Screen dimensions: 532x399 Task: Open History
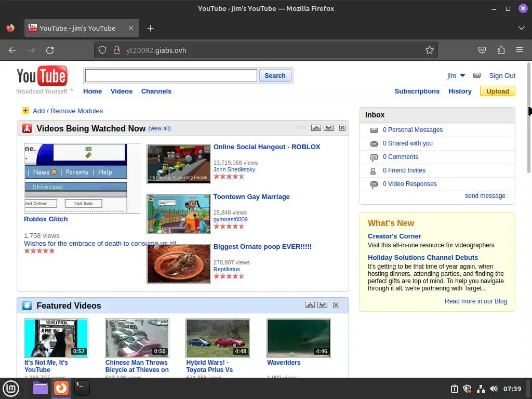460,91
